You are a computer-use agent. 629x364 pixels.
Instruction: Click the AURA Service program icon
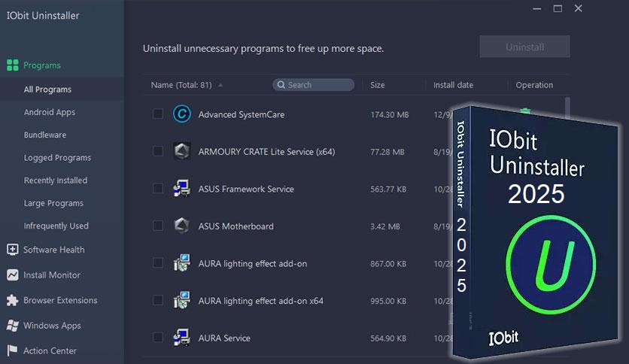pyautogui.click(x=182, y=338)
